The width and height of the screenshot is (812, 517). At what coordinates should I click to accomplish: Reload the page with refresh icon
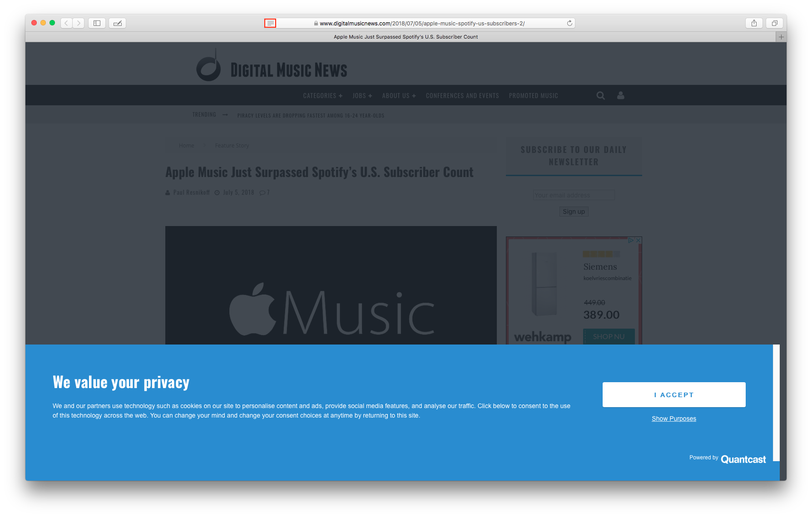pos(569,23)
